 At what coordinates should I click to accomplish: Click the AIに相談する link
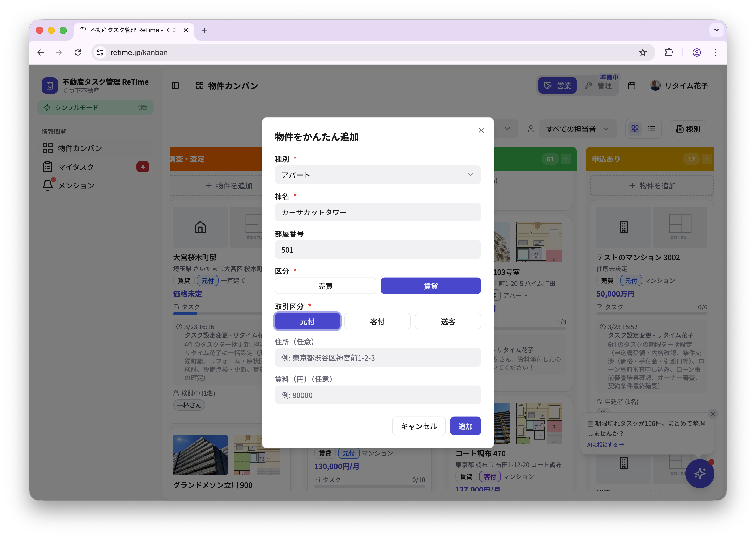point(606,444)
